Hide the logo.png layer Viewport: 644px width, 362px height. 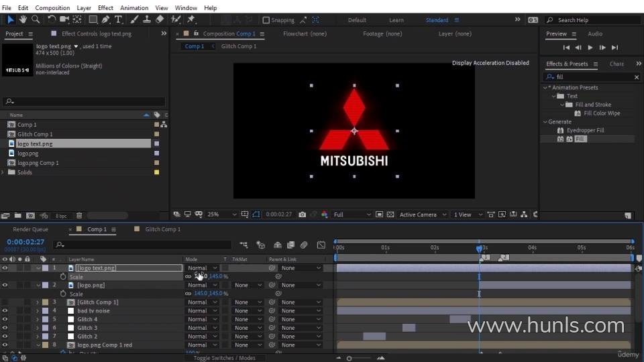pos(5,285)
